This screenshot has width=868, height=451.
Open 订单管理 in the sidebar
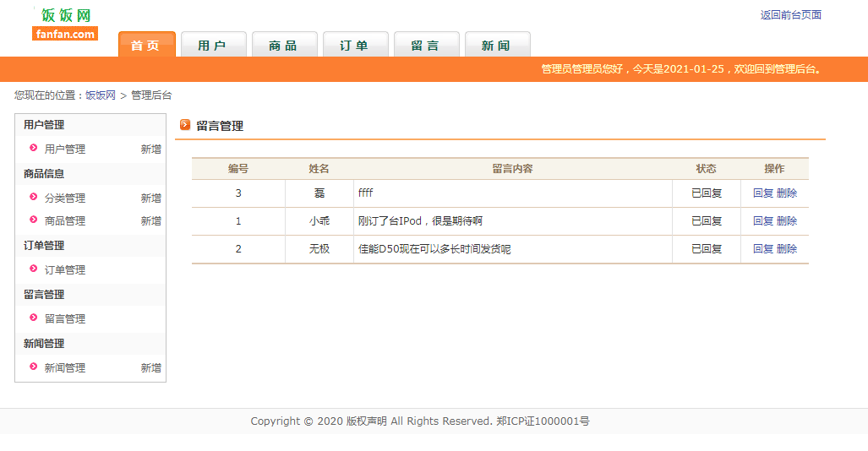pos(65,270)
